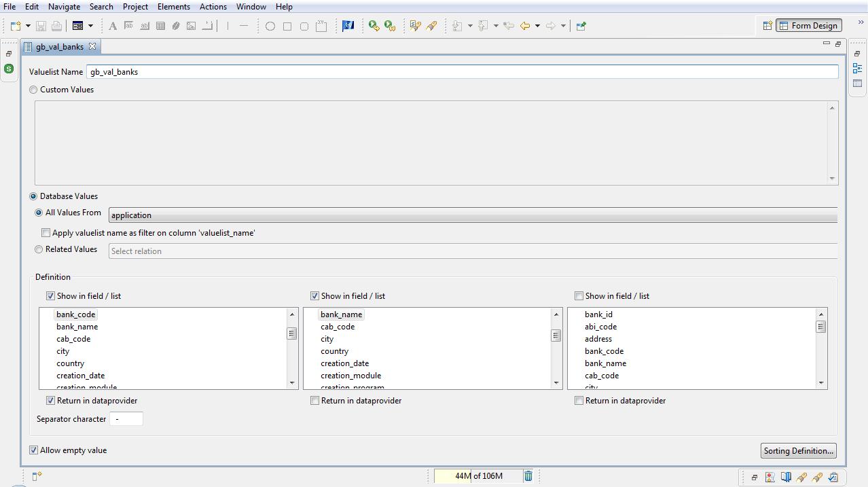Click the Print icon in the toolbar
The image size is (868, 487).
pyautogui.click(x=56, y=25)
